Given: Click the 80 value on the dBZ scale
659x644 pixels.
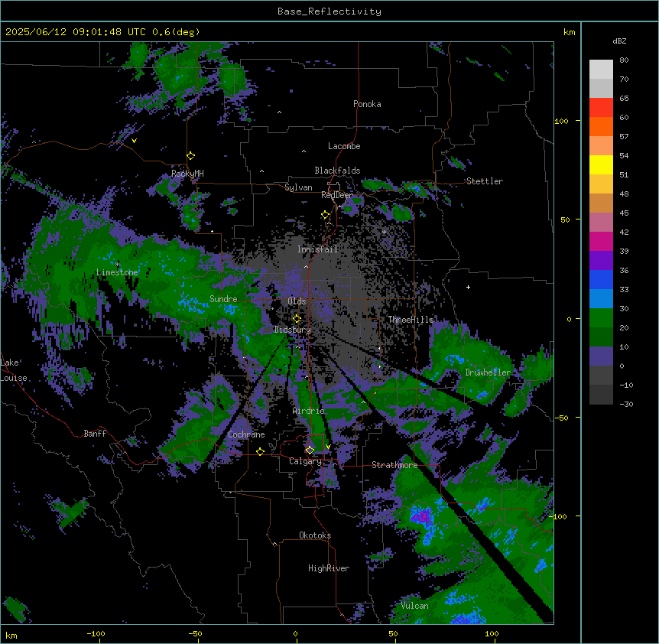Looking at the screenshot, I should [624, 60].
